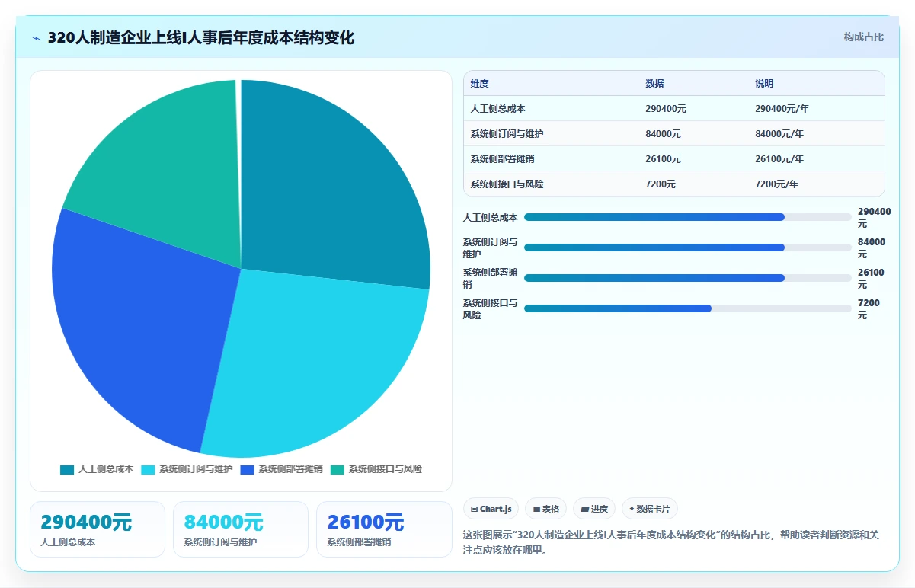Select the 数据卡片 tag
This screenshot has height=588, width=915.
click(650, 509)
